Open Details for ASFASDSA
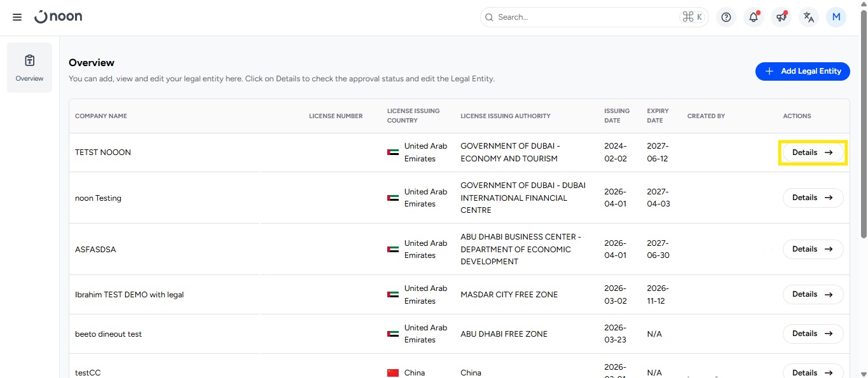The image size is (868, 378). pyautogui.click(x=813, y=249)
